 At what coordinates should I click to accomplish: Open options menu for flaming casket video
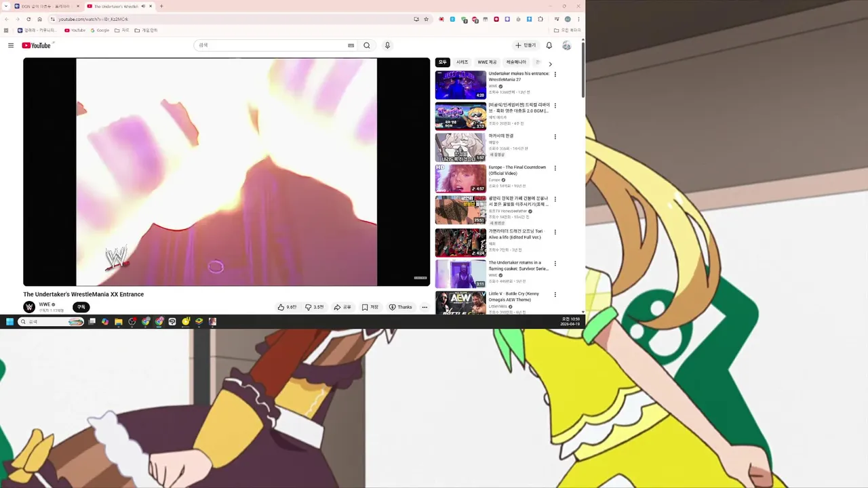(555, 264)
